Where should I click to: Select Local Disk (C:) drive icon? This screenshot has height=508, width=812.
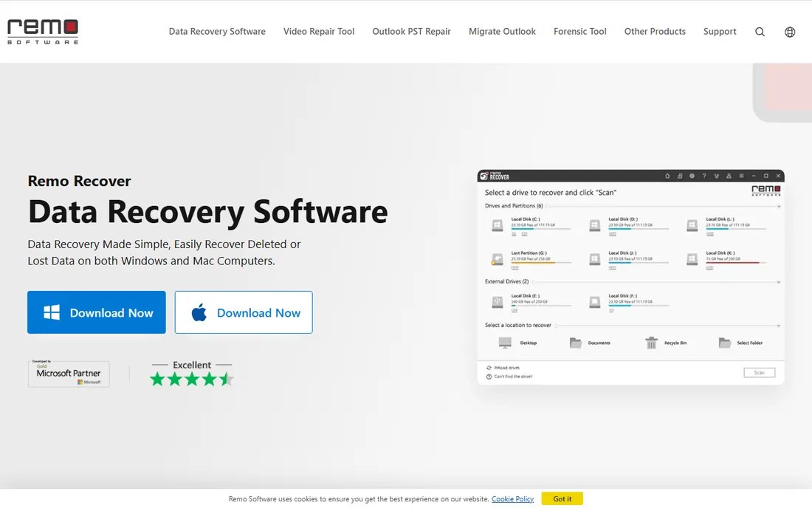pyautogui.click(x=497, y=225)
